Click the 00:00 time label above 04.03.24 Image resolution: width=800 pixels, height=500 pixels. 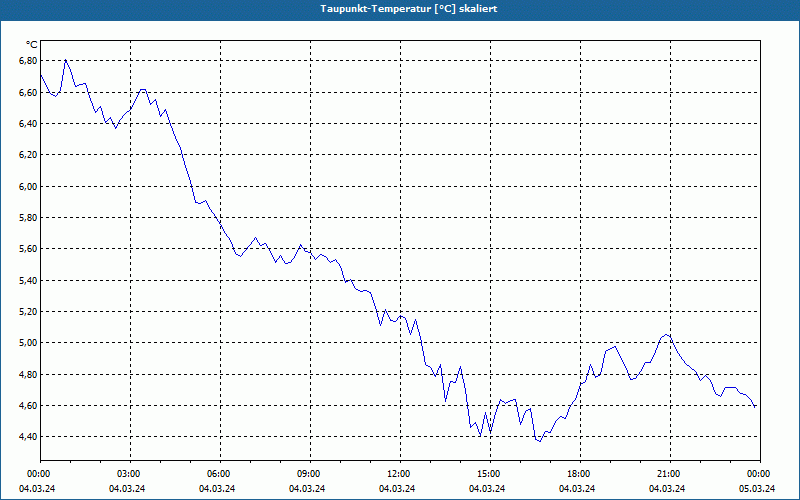click(38, 474)
